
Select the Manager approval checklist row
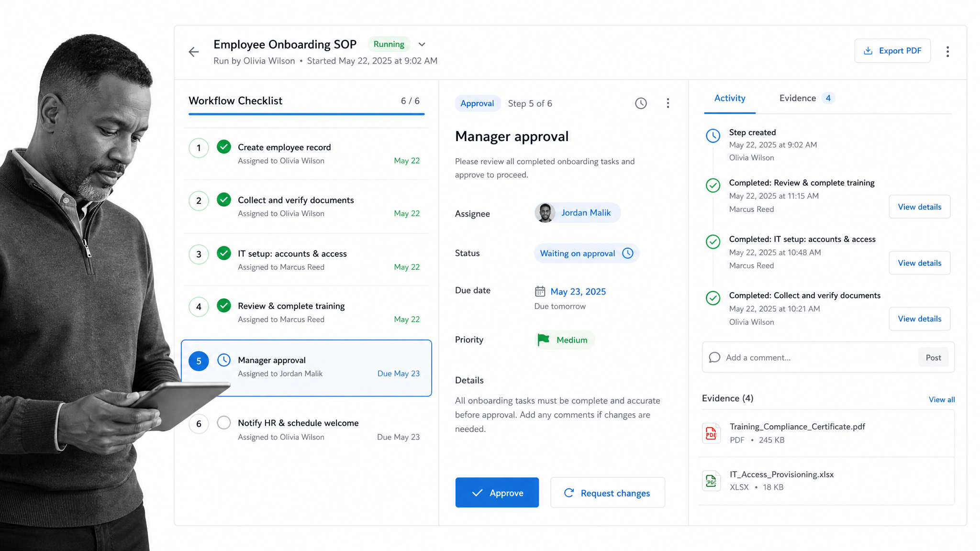click(306, 368)
